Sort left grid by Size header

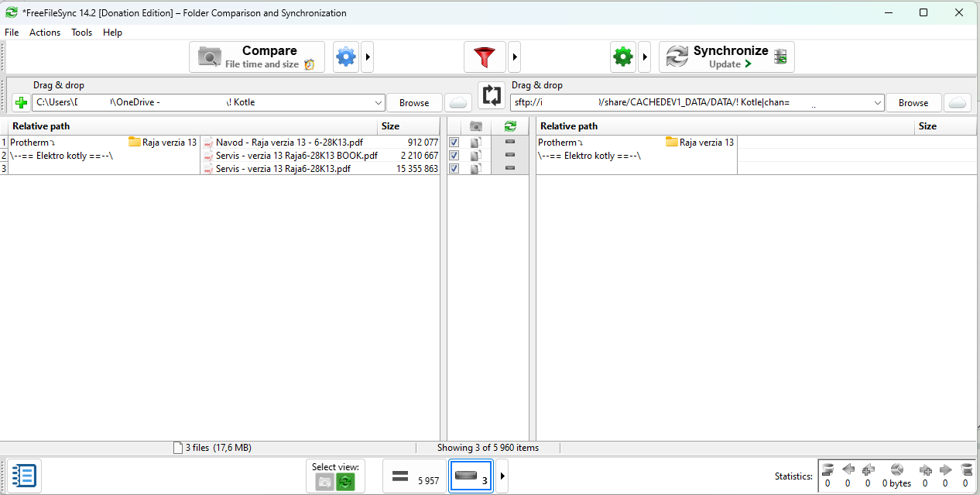click(x=408, y=126)
